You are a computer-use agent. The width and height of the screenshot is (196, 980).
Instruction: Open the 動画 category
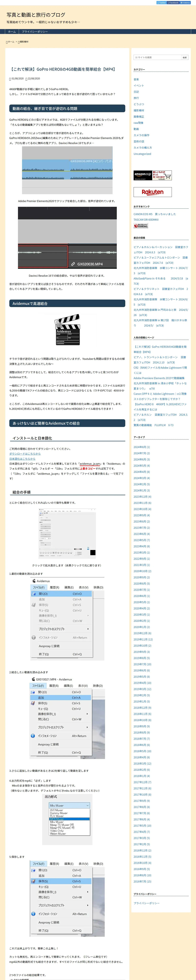pyautogui.click(x=136, y=129)
